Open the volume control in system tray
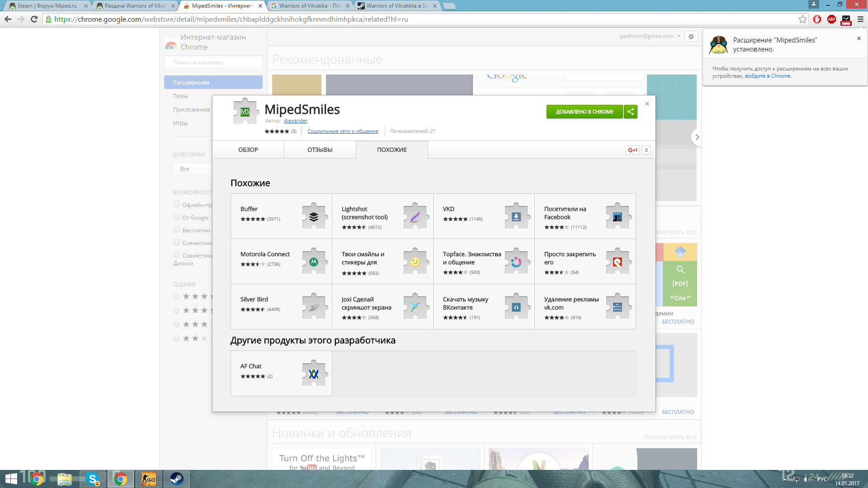 click(x=807, y=479)
